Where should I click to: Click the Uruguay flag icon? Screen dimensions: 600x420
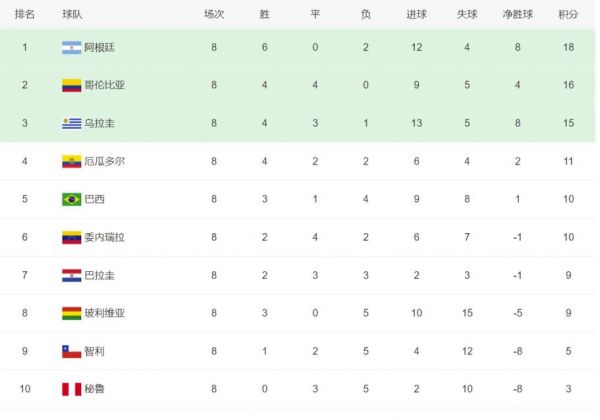click(72, 123)
